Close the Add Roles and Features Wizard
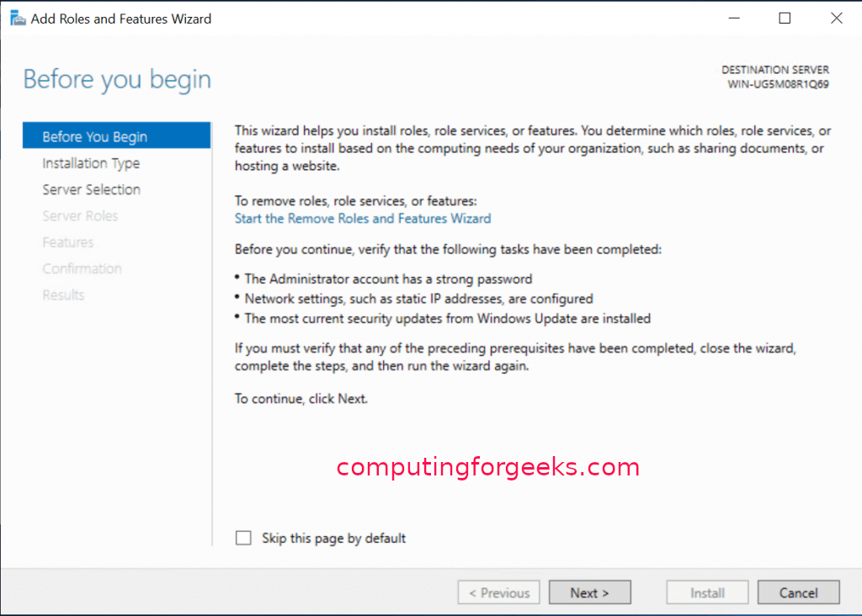862x616 pixels. tap(836, 19)
